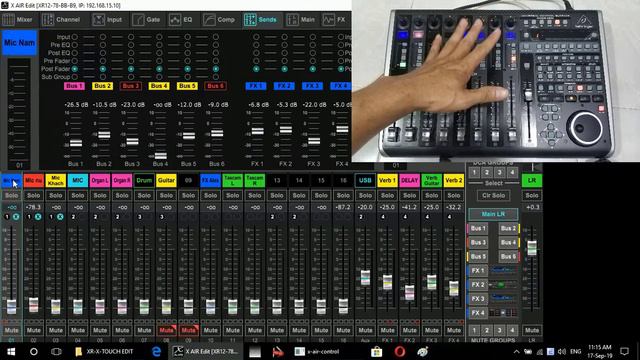
Task: Adjust the FX 3 send fader
Action: point(314,141)
